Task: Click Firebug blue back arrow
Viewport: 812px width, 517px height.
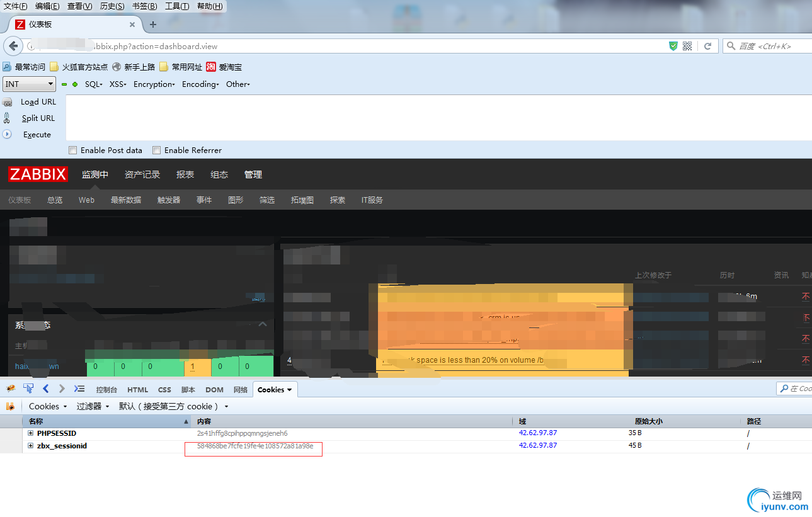Action: pos(45,389)
